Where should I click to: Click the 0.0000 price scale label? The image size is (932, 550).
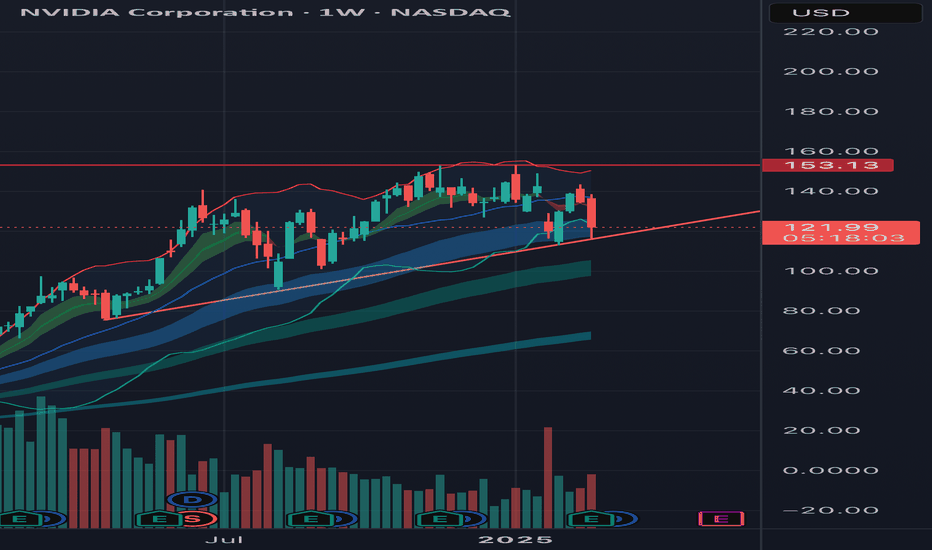click(830, 470)
